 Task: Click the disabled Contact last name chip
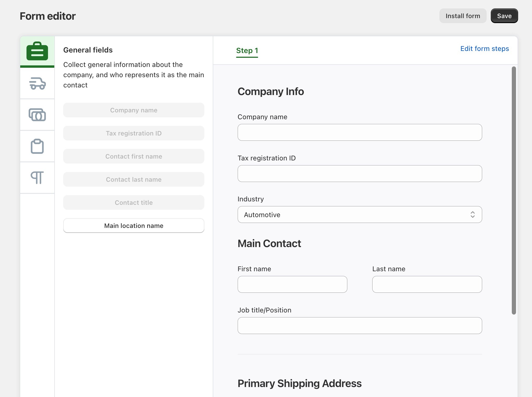coord(134,179)
